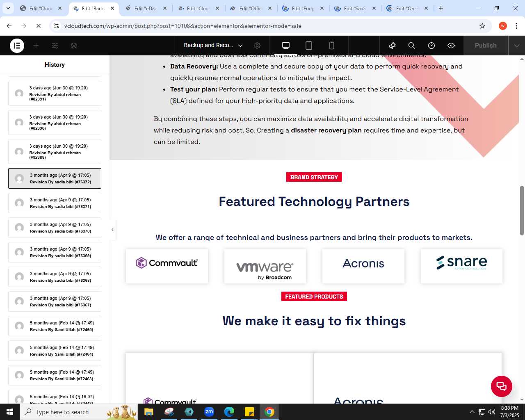
Task: Select revision #72464 by Sami Ullah
Action: (x=55, y=351)
